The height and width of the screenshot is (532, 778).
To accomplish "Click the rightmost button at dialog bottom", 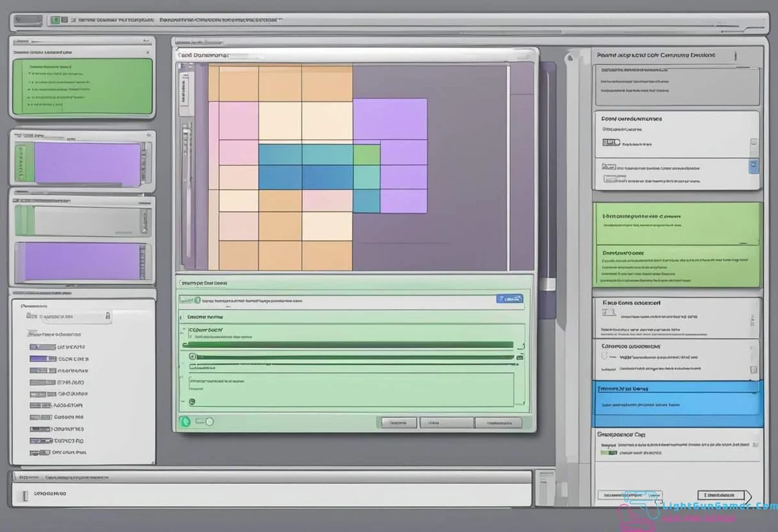I will (498, 422).
